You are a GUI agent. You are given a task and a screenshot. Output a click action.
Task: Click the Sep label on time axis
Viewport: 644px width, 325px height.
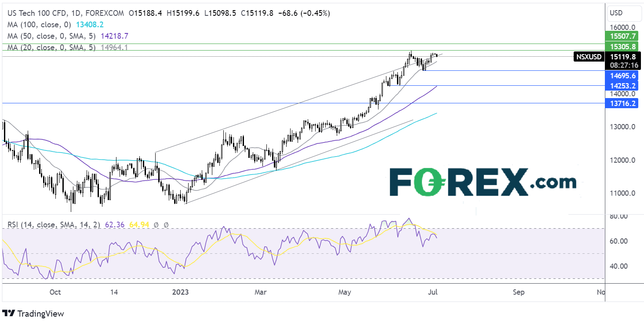point(519,292)
